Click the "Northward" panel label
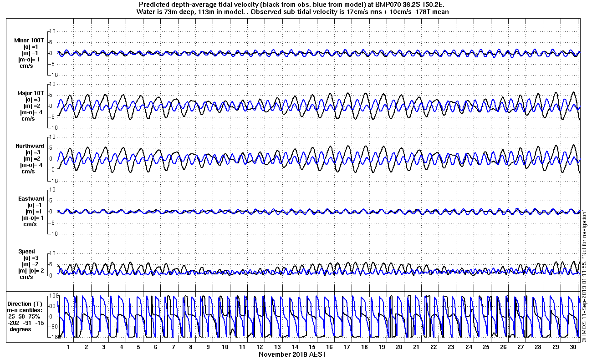 [30, 146]
